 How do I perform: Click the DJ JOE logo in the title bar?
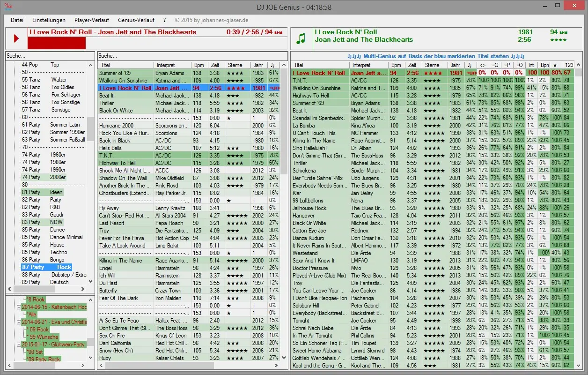click(x=8, y=6)
